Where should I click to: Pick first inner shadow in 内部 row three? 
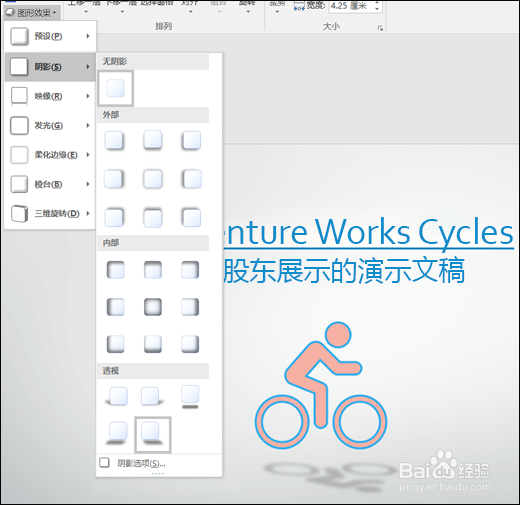click(x=115, y=344)
